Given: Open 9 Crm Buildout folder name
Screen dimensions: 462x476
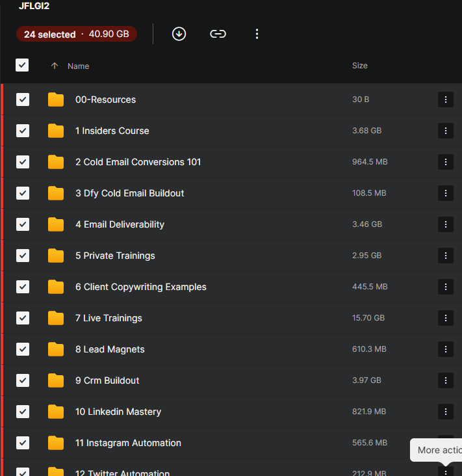Looking at the screenshot, I should click(107, 380).
